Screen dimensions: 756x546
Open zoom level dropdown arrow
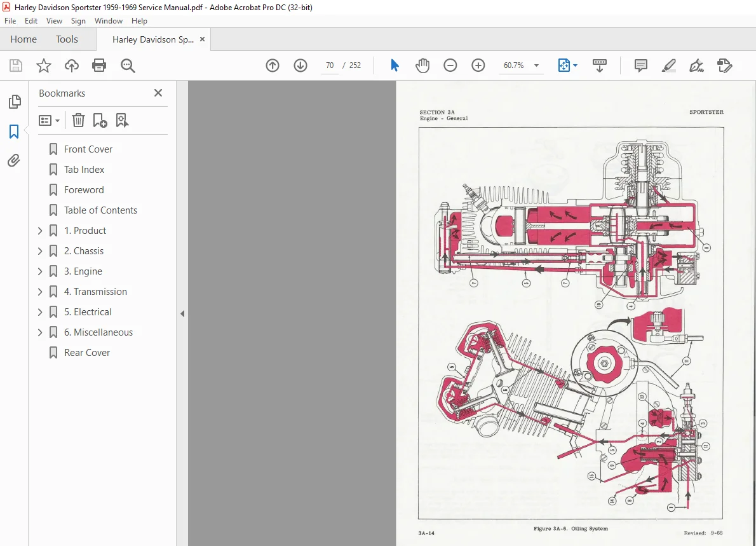(536, 65)
